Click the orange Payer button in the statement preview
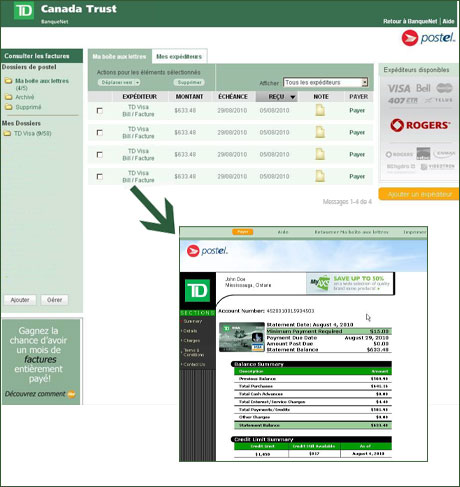The image size is (460, 487). 243,232
